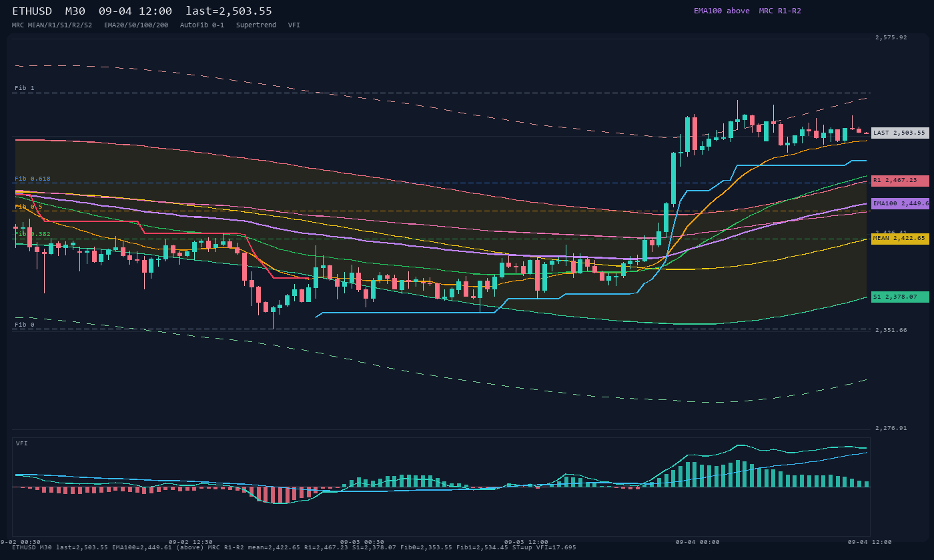Click the 09-04 00:00 time axis tick

698,542
